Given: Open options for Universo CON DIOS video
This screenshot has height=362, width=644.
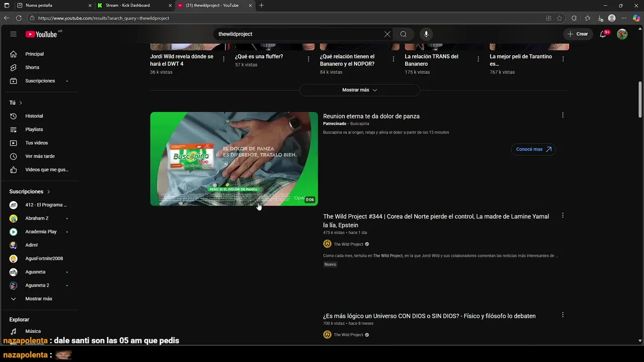Looking at the screenshot, I should tap(562, 315).
